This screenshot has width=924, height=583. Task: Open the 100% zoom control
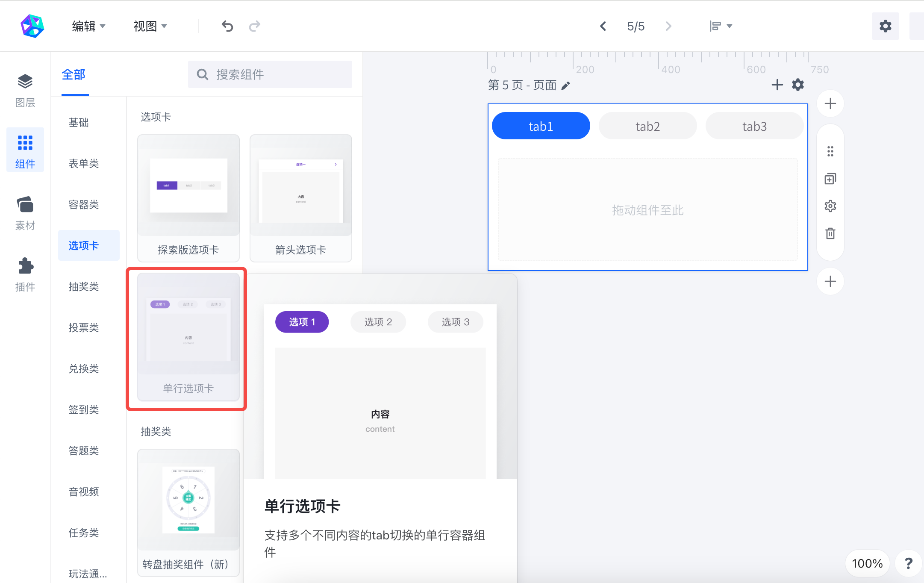(x=867, y=563)
